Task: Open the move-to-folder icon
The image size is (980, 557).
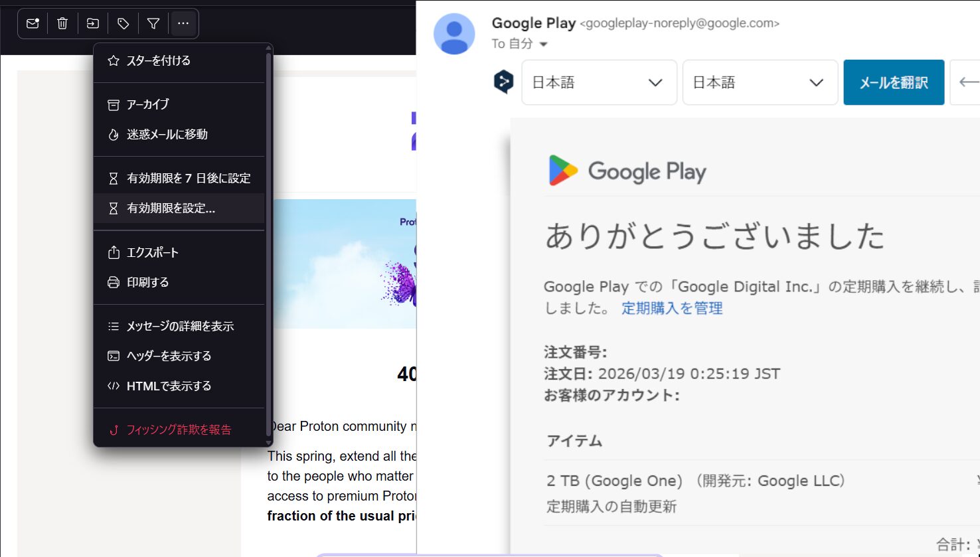Action: pyautogui.click(x=92, y=23)
